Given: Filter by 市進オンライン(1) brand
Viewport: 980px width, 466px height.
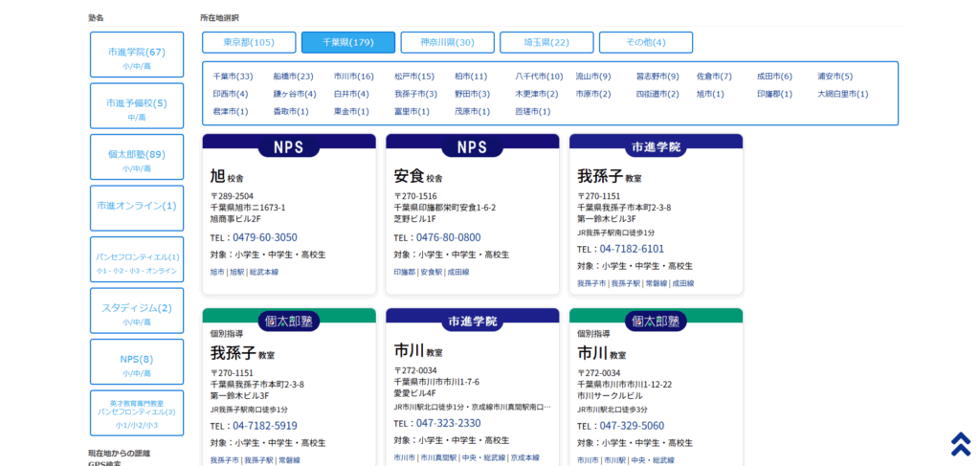Looking at the screenshot, I should point(137,209).
